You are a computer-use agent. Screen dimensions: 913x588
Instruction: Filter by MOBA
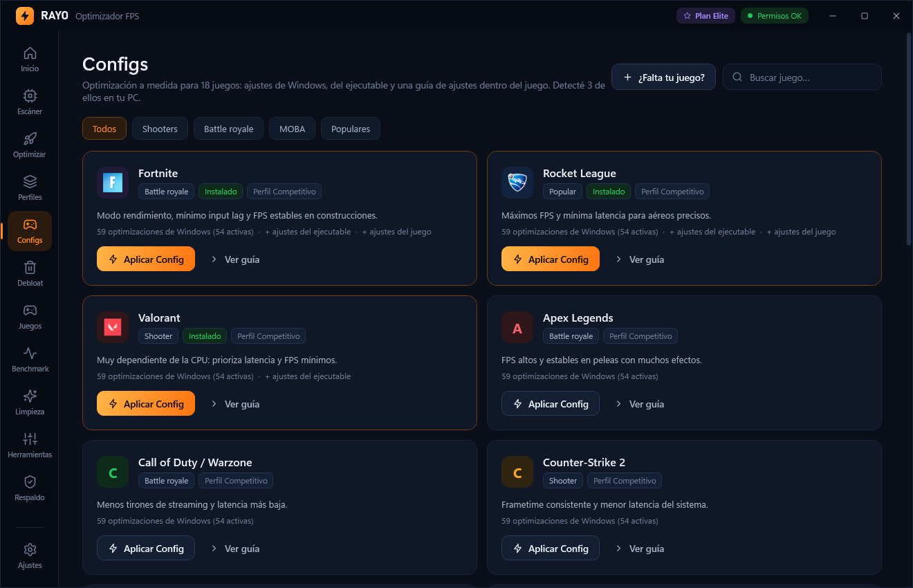[292, 129]
